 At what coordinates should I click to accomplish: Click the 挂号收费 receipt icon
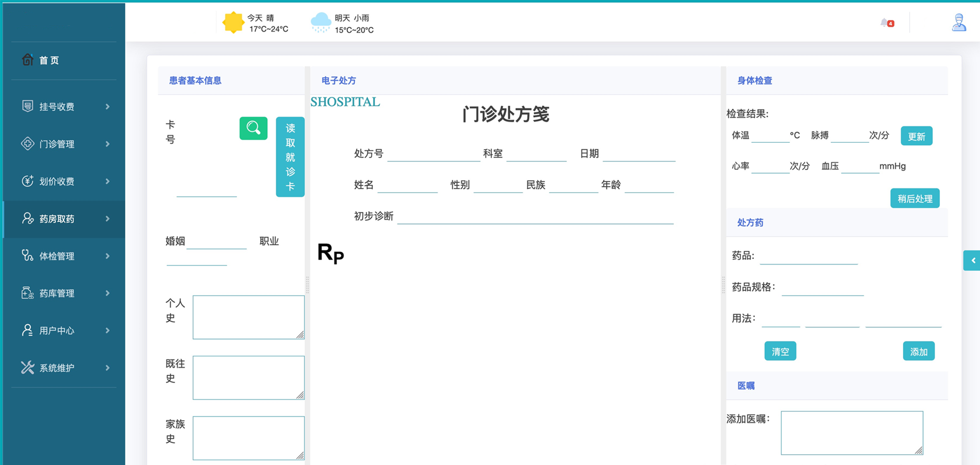28,106
